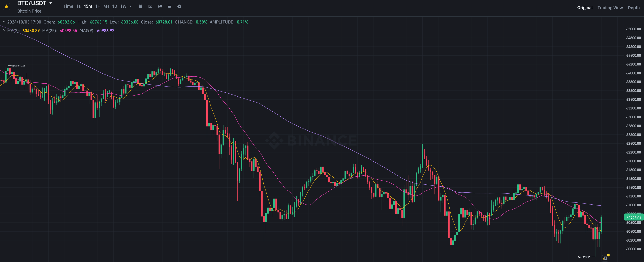Viewport: 644px width, 262px height.
Task: Click the 63600.00 price axis label
Action: (633, 91)
